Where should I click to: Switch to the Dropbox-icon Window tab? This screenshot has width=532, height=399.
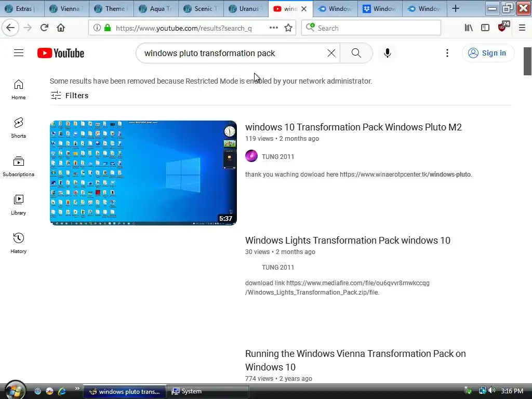380,9
